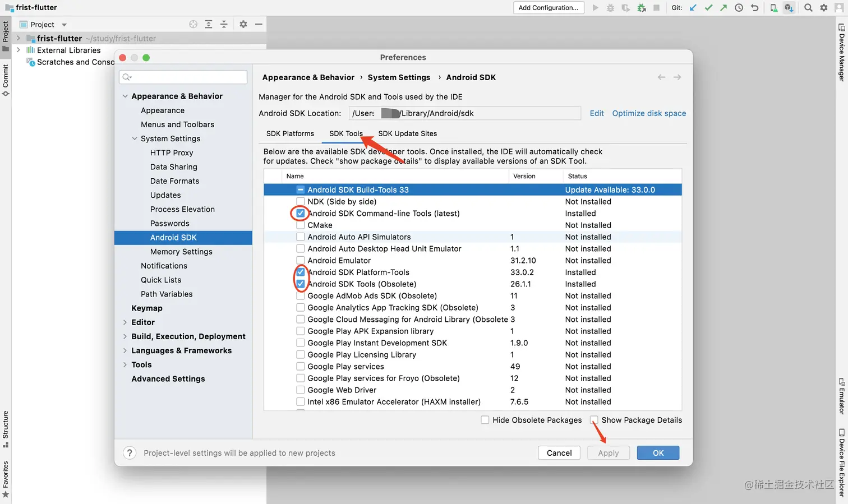Open SDK Manager icon in main toolbar

point(789,8)
